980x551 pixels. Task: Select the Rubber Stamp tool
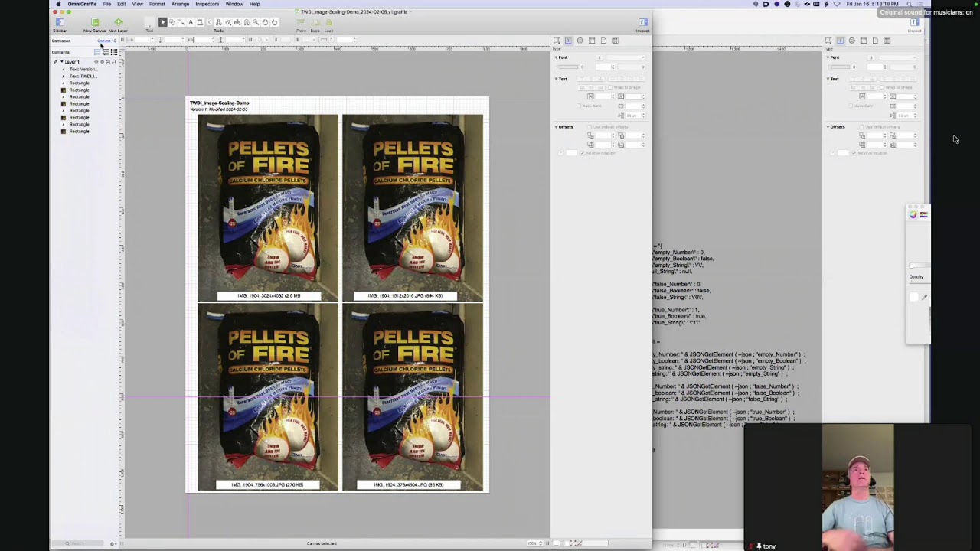237,22
